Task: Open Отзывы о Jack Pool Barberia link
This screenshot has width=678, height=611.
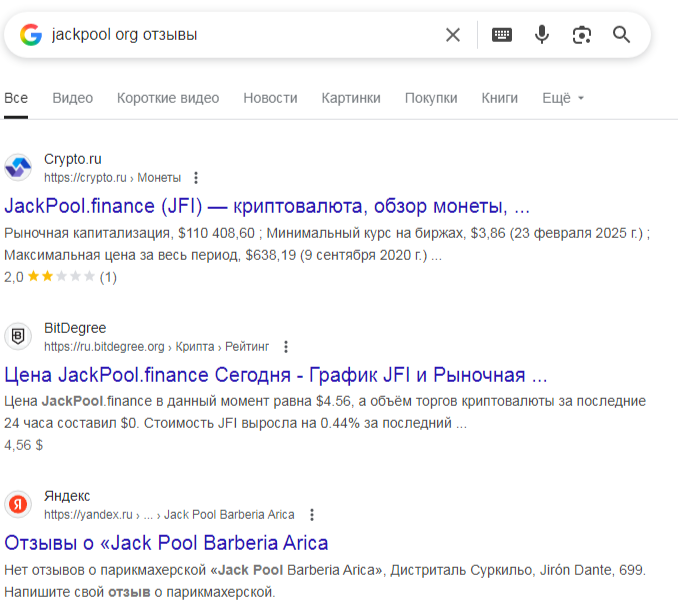Action: point(166,543)
